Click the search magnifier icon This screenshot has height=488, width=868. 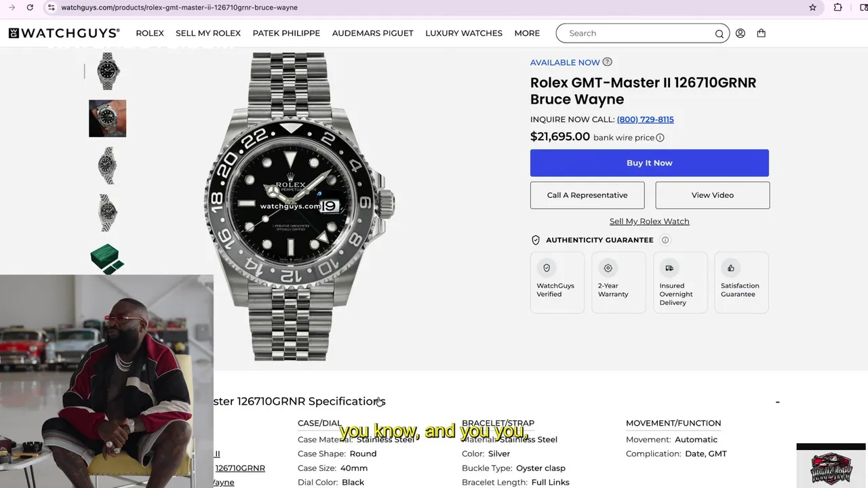[719, 34]
